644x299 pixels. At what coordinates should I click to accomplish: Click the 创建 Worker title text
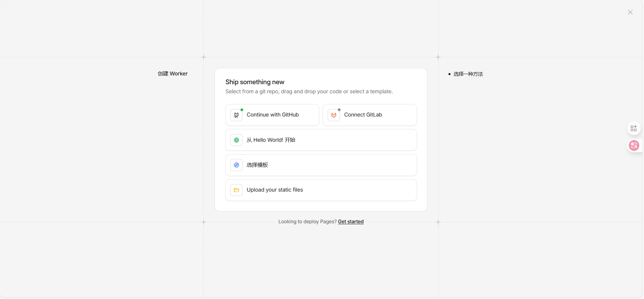coord(172,74)
